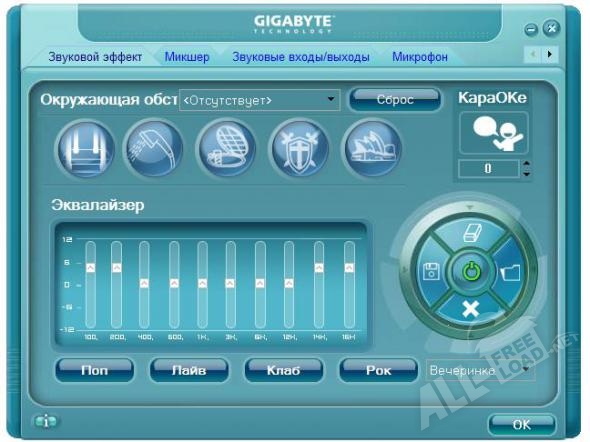Select the bathroom shower environment icon

tap(154, 148)
